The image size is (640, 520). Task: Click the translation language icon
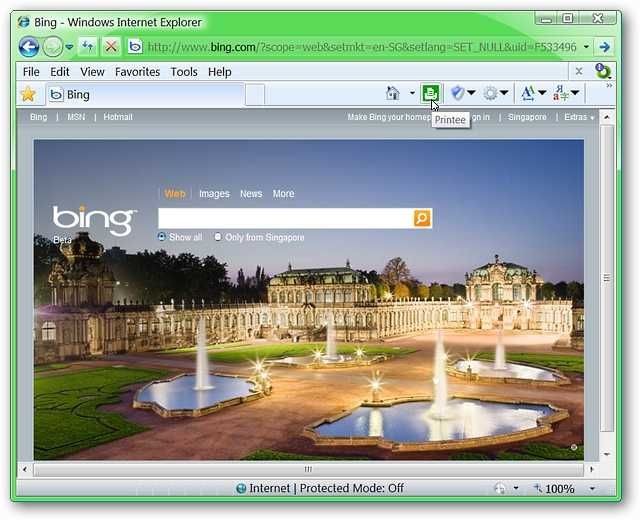[x=561, y=93]
